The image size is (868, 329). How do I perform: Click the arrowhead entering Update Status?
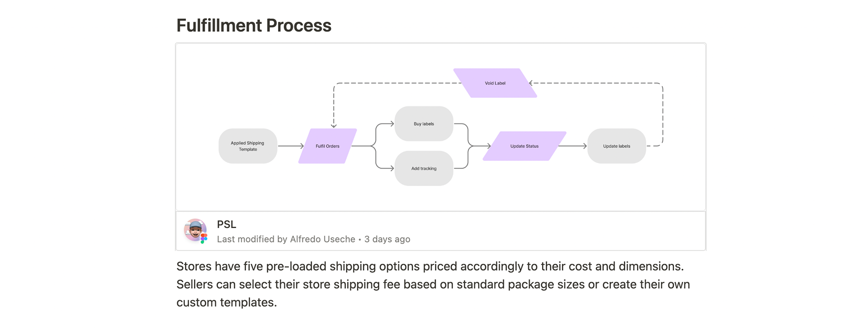click(489, 146)
